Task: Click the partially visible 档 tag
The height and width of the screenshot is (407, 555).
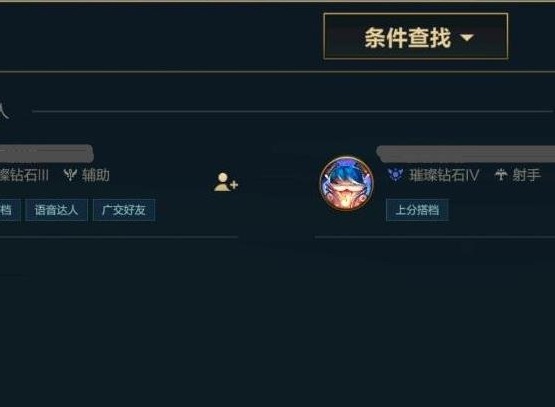Action: tap(10, 210)
